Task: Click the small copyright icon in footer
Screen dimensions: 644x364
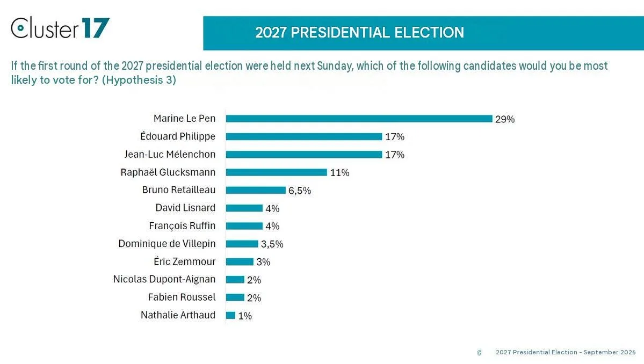Action: [x=479, y=353]
